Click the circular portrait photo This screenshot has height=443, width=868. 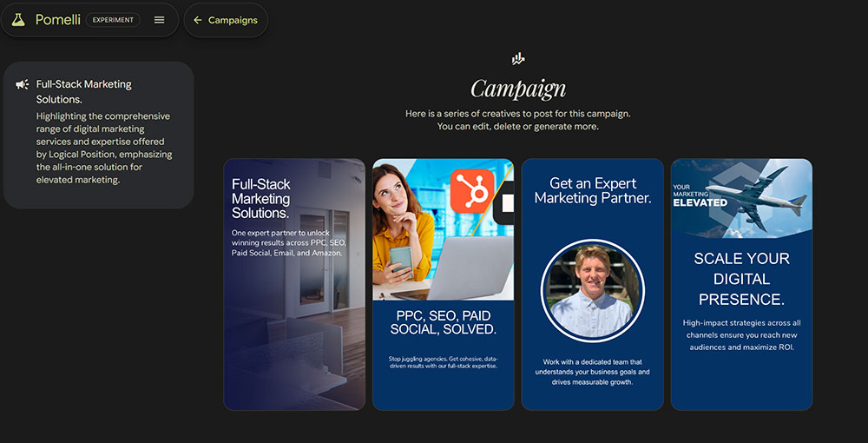point(593,291)
